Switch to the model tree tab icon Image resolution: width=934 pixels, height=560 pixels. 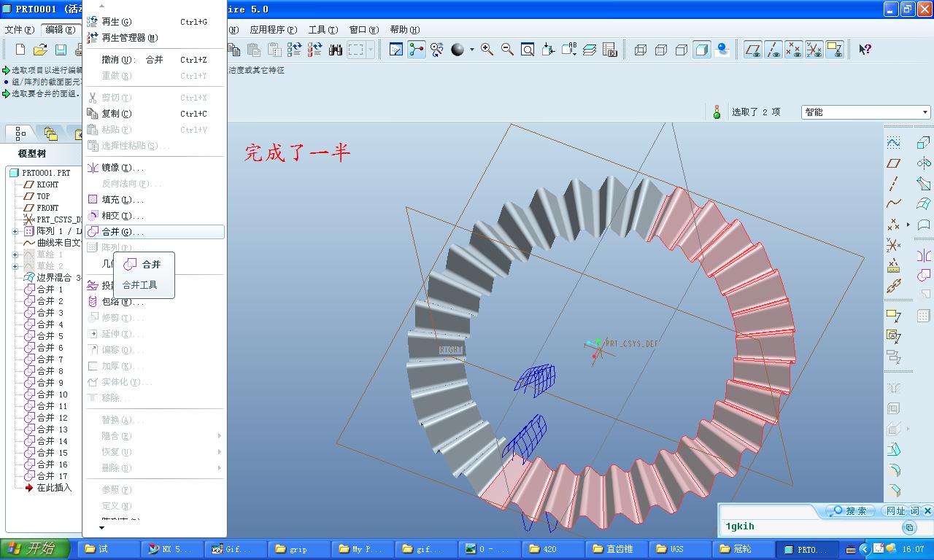click(x=20, y=133)
